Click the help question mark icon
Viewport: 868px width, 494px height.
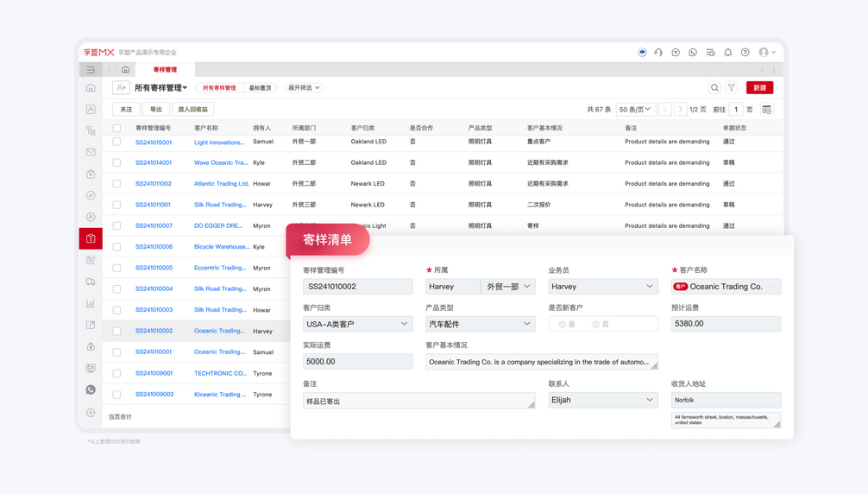(x=745, y=53)
